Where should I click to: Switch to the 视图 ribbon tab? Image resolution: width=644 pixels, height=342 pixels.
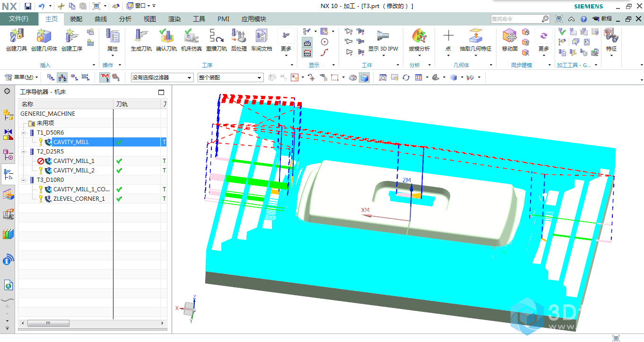click(x=150, y=19)
